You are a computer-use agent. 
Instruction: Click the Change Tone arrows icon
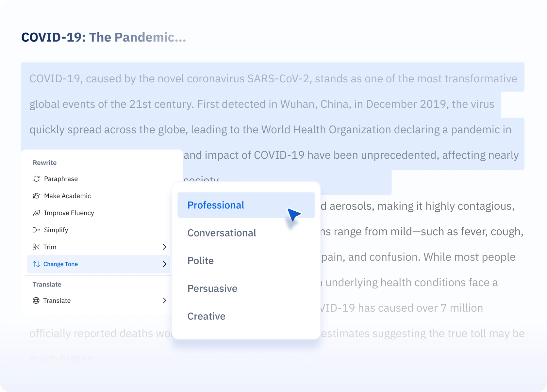(x=36, y=264)
